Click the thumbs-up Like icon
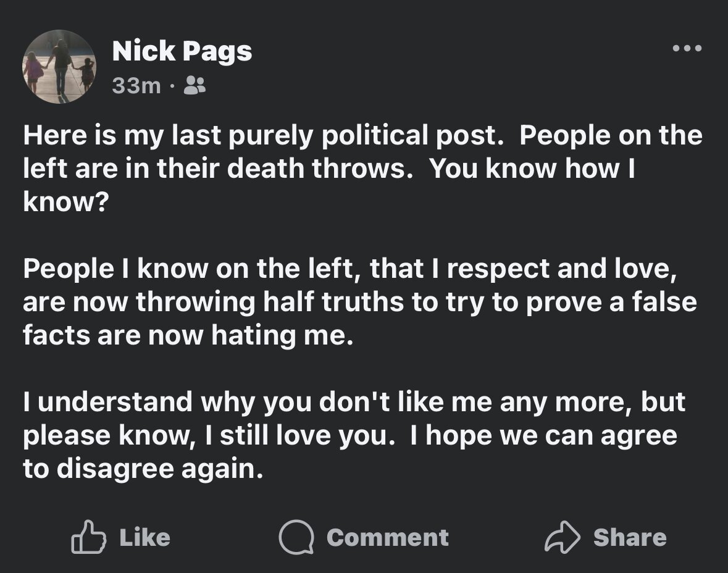 tap(86, 537)
